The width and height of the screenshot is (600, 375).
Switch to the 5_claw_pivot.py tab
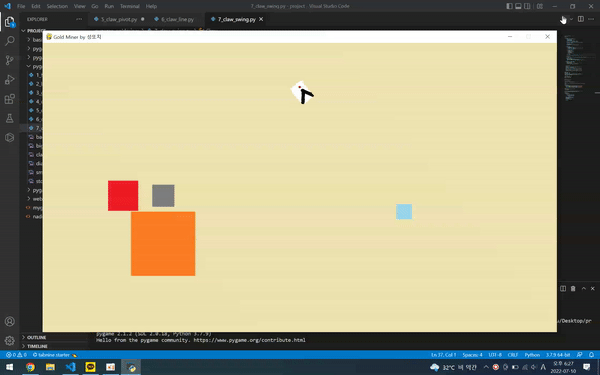[119, 19]
